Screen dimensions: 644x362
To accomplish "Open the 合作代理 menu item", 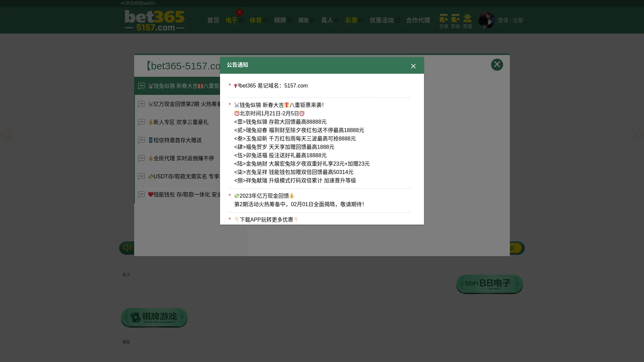I will 418,20.
